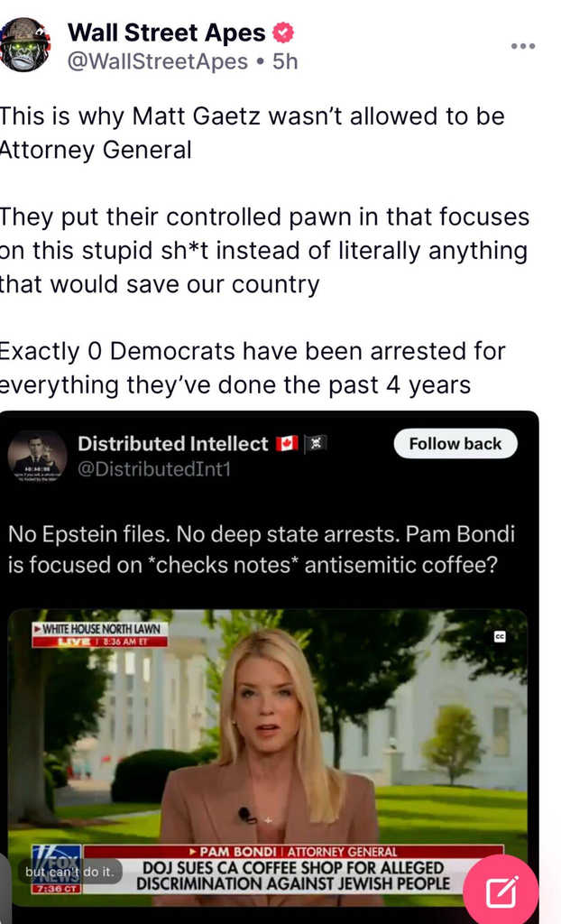This screenshot has height=924, width=561.
Task: Toggle the CC closed captions badge
Action: tap(500, 636)
